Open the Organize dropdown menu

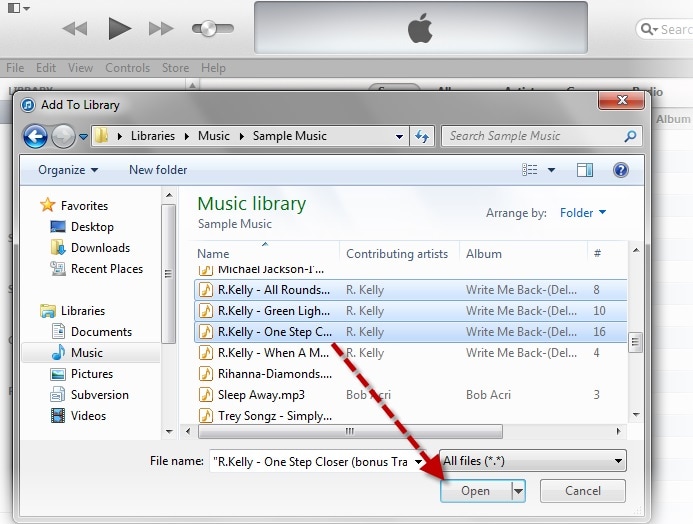point(68,170)
